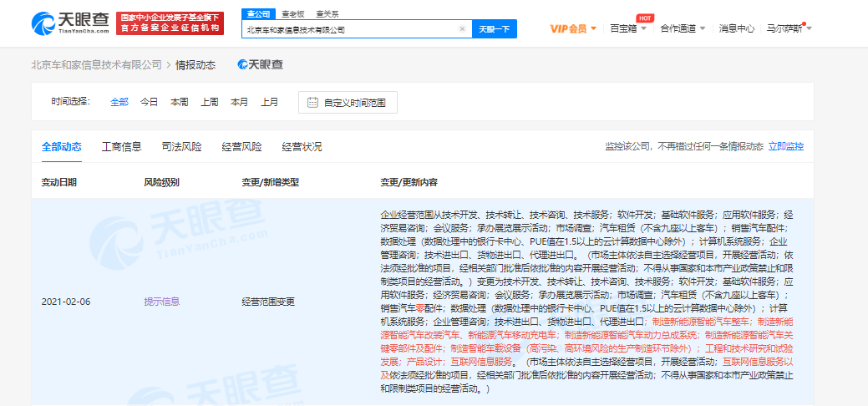Open the 消息中心 link
Screen dimensions: 868x406
click(736, 28)
